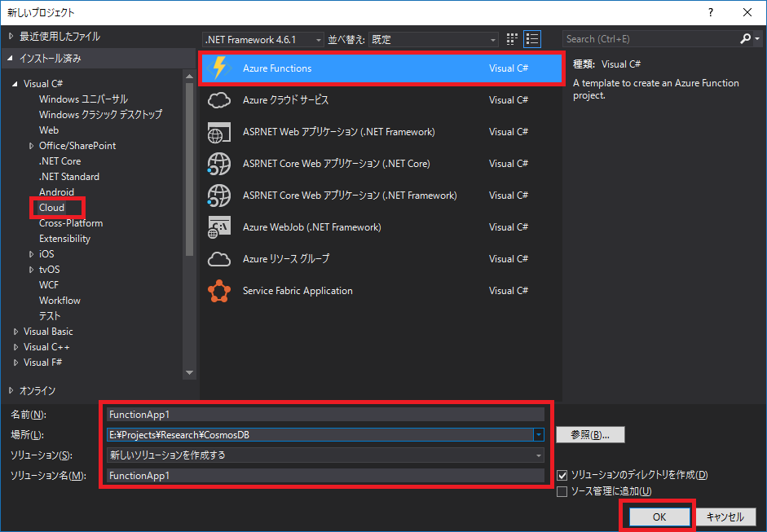Image resolution: width=767 pixels, height=532 pixels.
Task: Enable ソース管理に追加 checkbox
Action: pos(562,491)
